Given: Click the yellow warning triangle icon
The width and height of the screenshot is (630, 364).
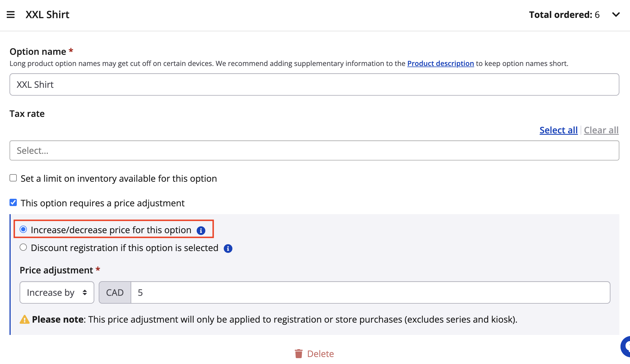Looking at the screenshot, I should [25, 319].
